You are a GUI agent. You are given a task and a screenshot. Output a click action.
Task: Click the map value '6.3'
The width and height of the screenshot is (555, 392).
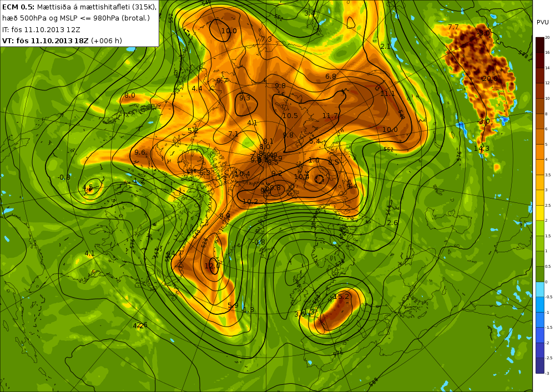pos(205,173)
